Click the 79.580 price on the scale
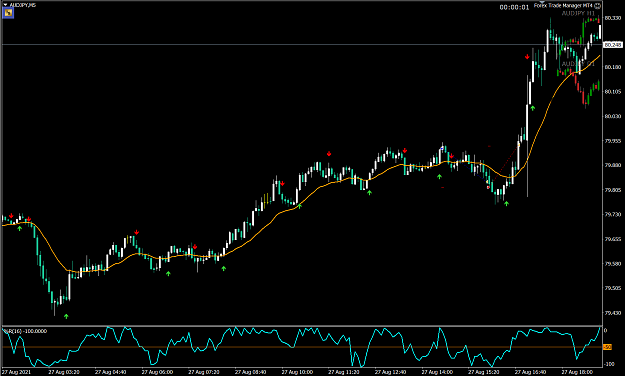Viewport: 625px width, 376px height. pos(613,264)
